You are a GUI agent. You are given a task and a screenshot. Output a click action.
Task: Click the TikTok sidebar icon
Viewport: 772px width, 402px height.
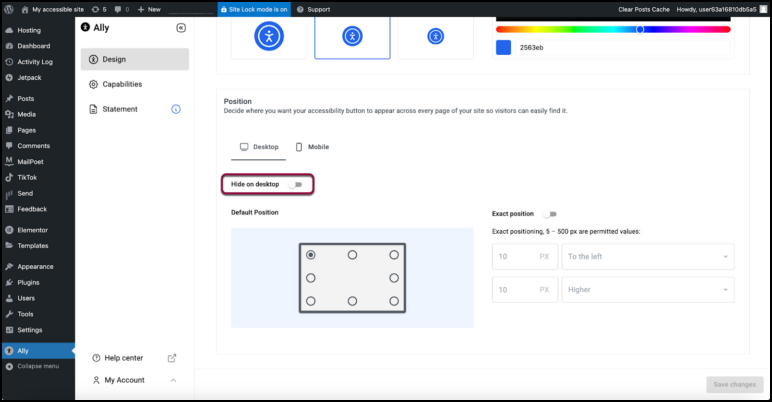(9, 177)
